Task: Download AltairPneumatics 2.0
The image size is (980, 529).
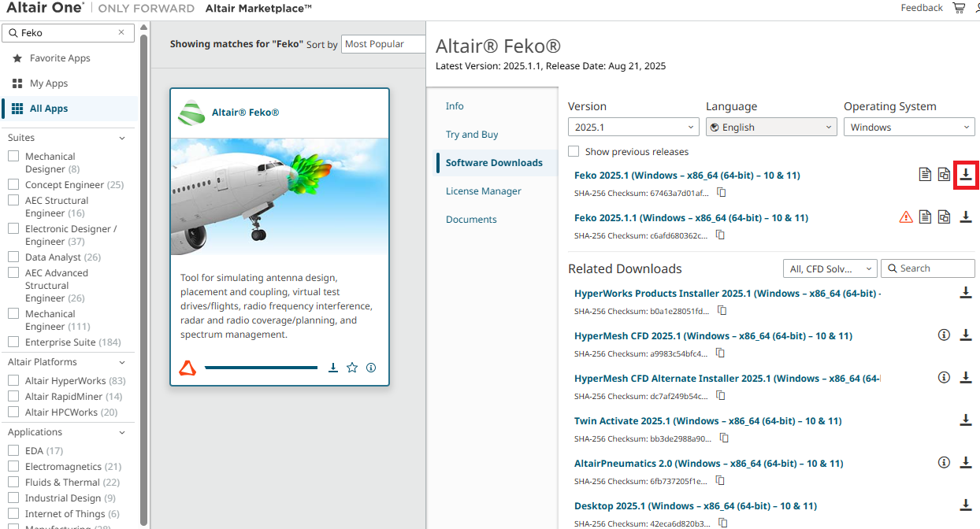Action: click(x=966, y=463)
